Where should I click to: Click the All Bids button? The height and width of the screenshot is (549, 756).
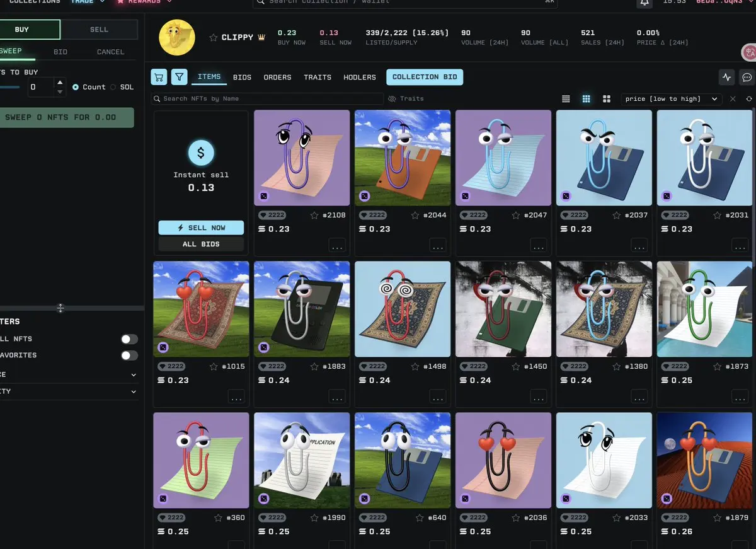point(201,244)
